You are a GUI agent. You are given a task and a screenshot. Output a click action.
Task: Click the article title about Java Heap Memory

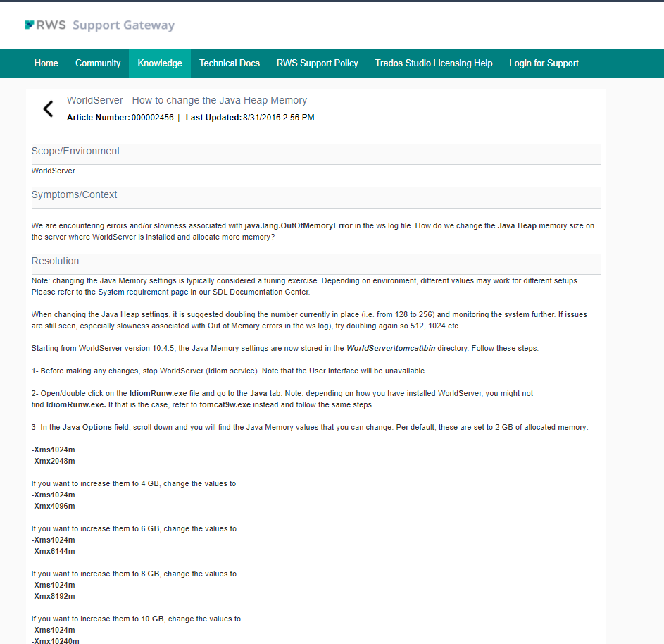[187, 101]
